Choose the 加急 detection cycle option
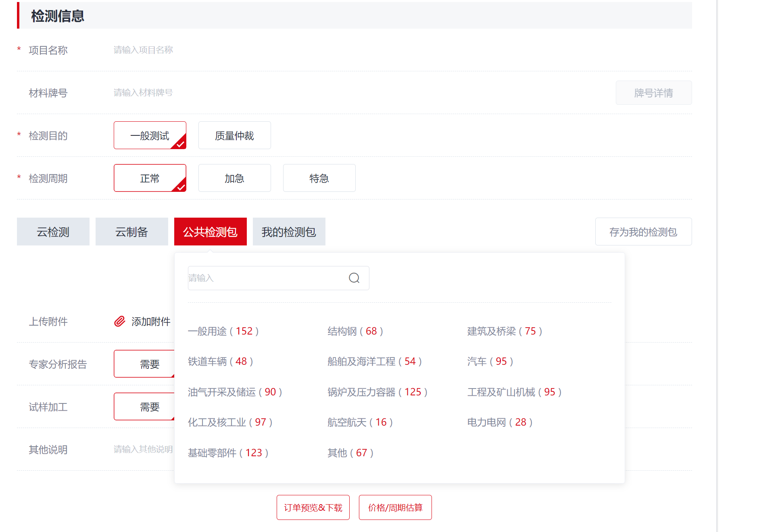Image resolution: width=761 pixels, height=532 pixels. (235, 178)
